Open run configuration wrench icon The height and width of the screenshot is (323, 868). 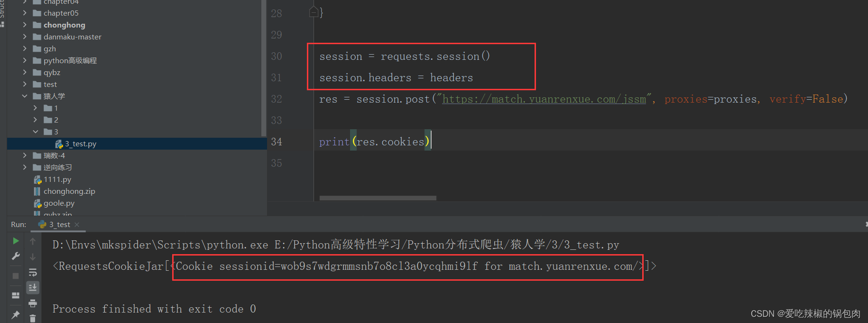coord(16,256)
